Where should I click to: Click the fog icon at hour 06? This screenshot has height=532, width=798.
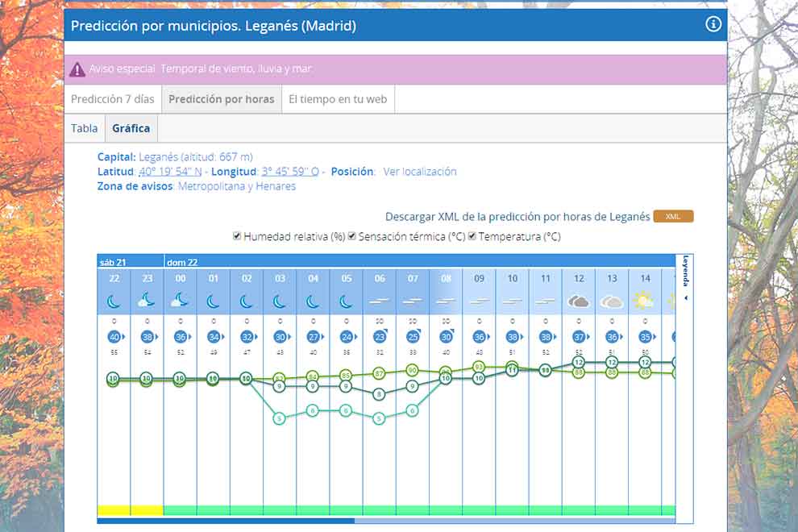coord(379,301)
